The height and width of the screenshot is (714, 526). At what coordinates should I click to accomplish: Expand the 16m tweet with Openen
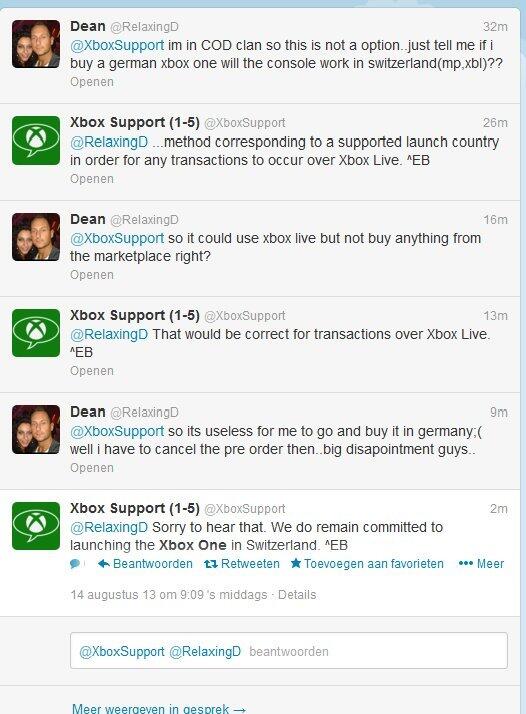click(x=92, y=275)
